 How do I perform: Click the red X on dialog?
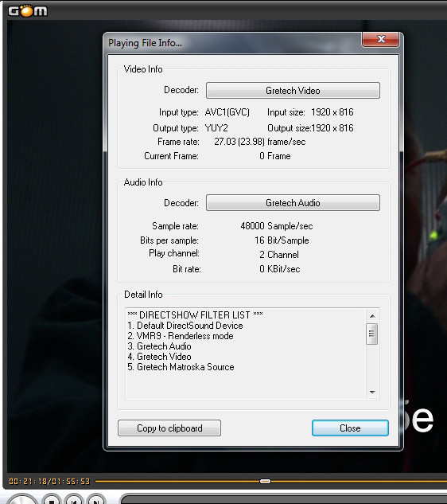pos(381,39)
